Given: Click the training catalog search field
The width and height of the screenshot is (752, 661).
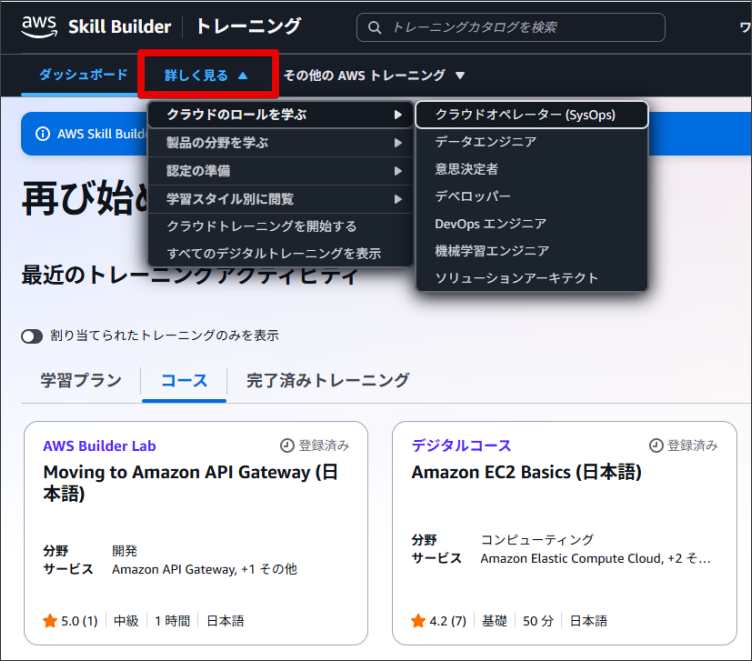Looking at the screenshot, I should click(x=520, y=28).
